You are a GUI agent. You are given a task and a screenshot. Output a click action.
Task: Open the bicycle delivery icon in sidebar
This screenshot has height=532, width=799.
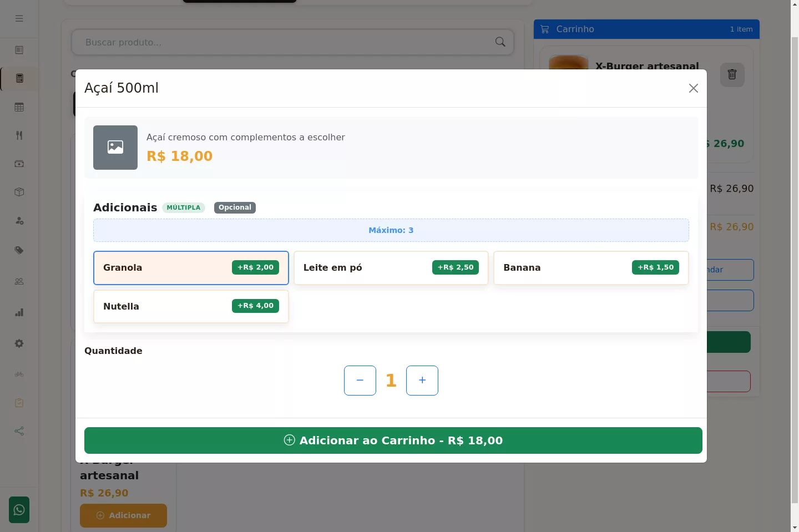point(19,374)
